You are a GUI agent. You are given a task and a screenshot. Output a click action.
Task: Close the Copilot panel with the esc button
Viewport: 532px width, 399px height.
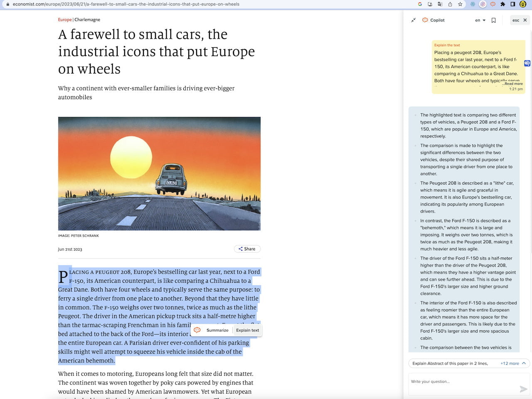click(x=520, y=20)
